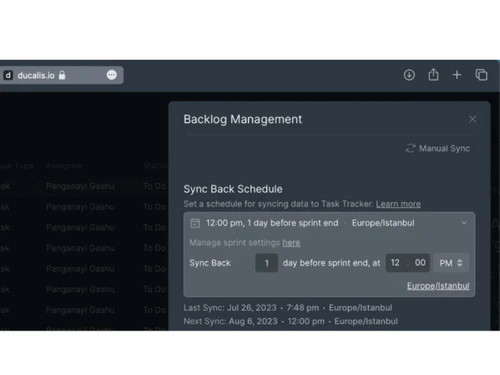
Task: Close the Backlog Management panel
Action: [x=472, y=119]
